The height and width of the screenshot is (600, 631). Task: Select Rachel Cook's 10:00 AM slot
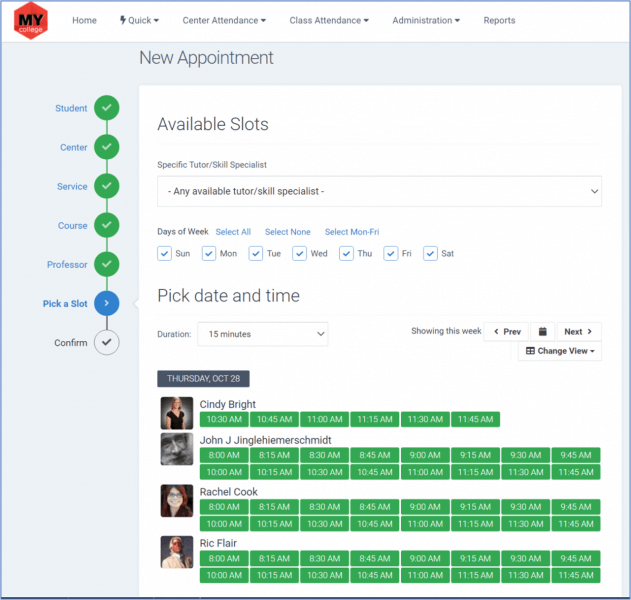(224, 524)
